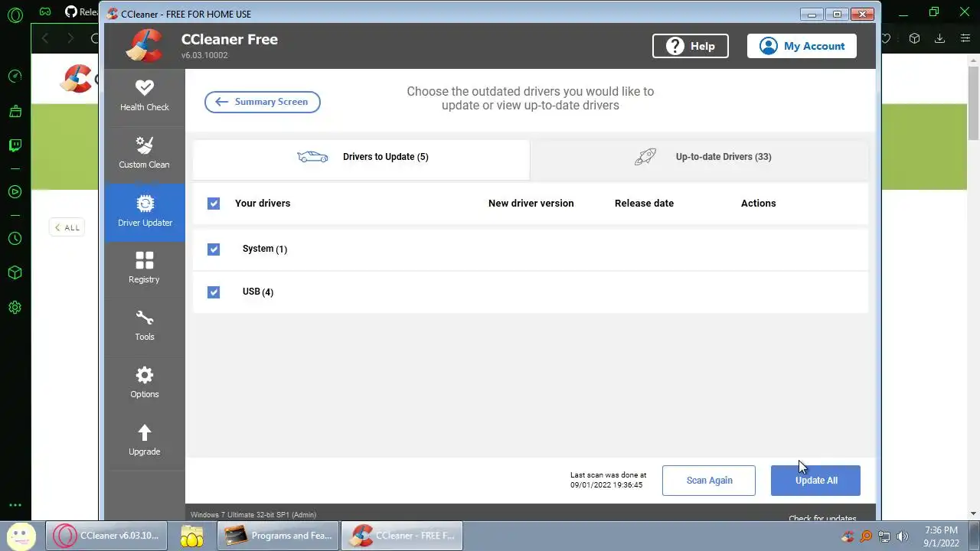980x551 pixels.
Task: Open Help from the header
Action: 690,46
